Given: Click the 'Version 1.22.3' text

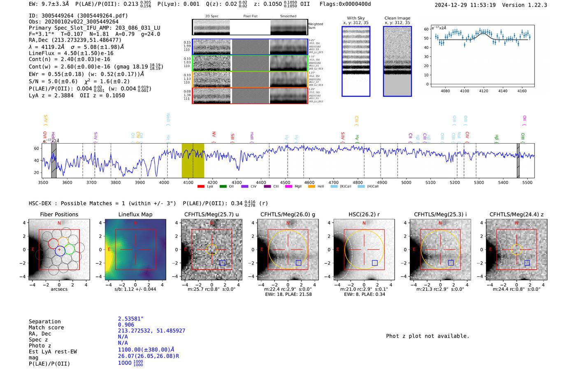Looking at the screenshot, I should click(525, 5).
